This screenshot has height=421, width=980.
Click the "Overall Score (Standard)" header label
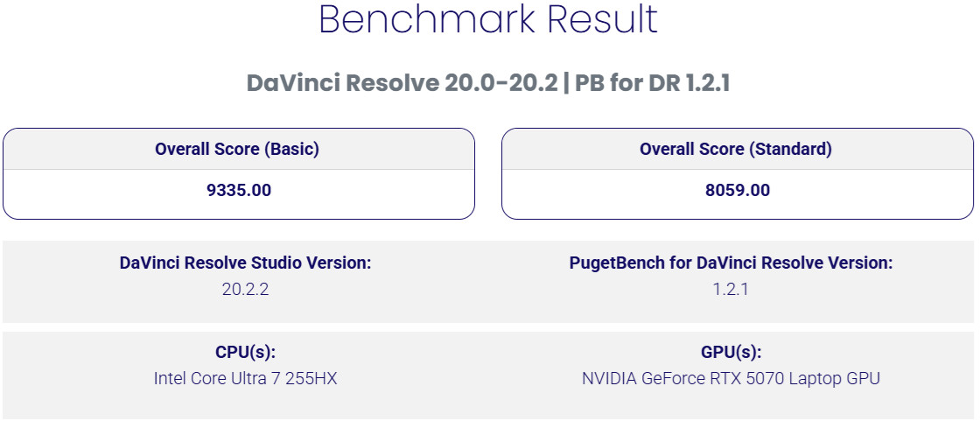point(736,149)
